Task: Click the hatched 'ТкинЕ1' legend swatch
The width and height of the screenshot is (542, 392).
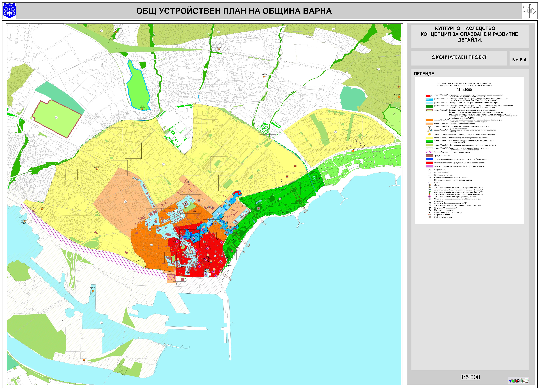Action: click(429, 149)
